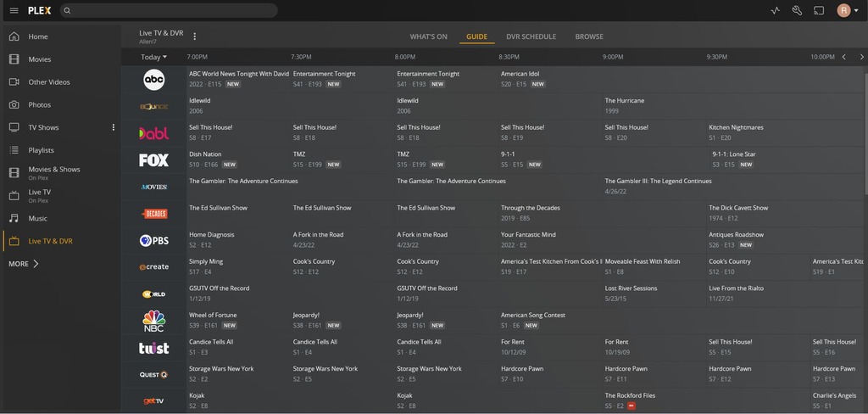The width and height of the screenshot is (868, 414).
Task: Open TV Shows more options dots
Action: 114,127
